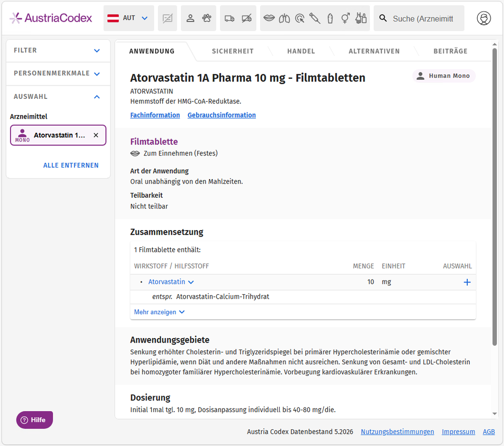
Task: Click the Filmtablette heading
Action: tap(154, 142)
